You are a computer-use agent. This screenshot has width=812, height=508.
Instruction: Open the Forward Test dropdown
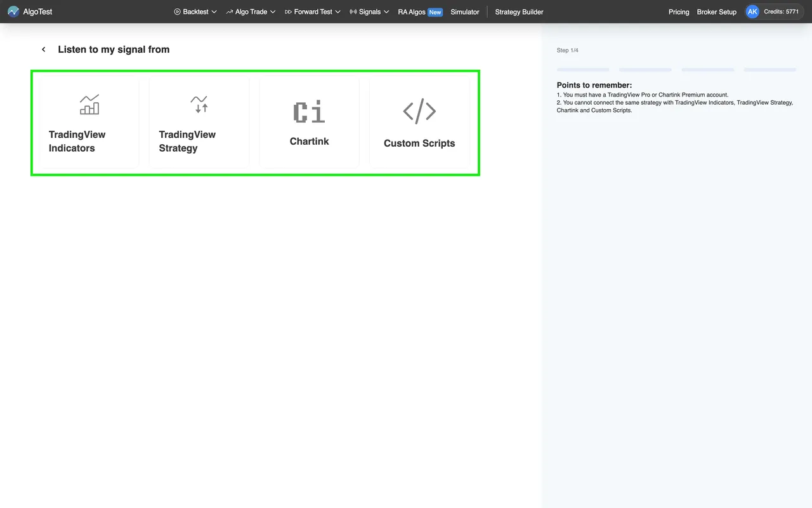click(x=313, y=11)
